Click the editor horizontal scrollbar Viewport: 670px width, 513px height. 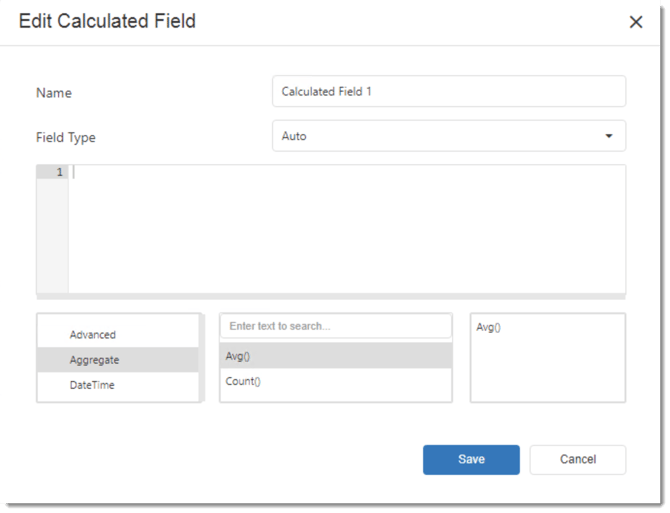pyautogui.click(x=331, y=296)
